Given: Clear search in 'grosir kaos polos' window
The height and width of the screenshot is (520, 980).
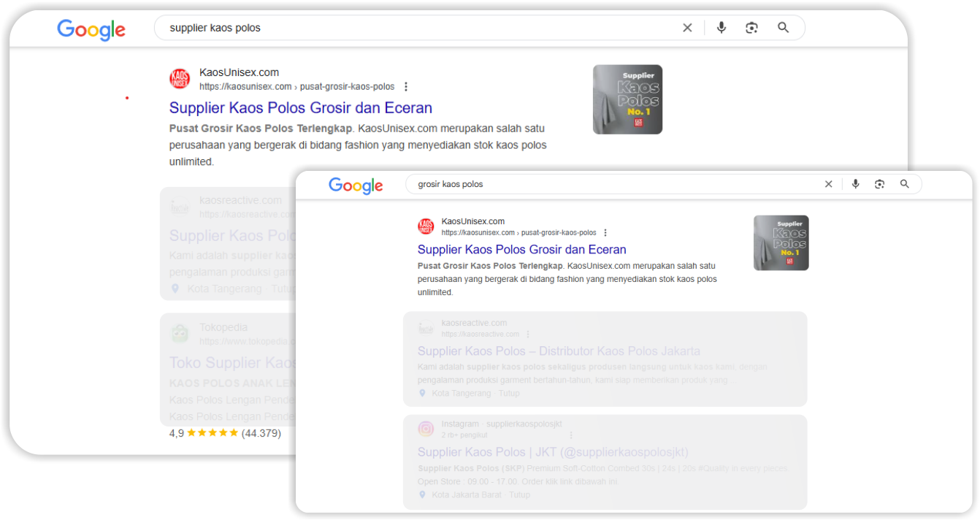Looking at the screenshot, I should point(828,184).
